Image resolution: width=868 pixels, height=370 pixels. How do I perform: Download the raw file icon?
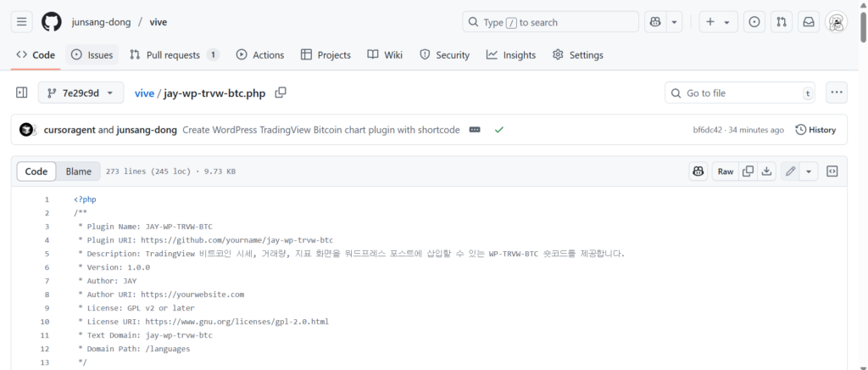pyautogui.click(x=766, y=171)
